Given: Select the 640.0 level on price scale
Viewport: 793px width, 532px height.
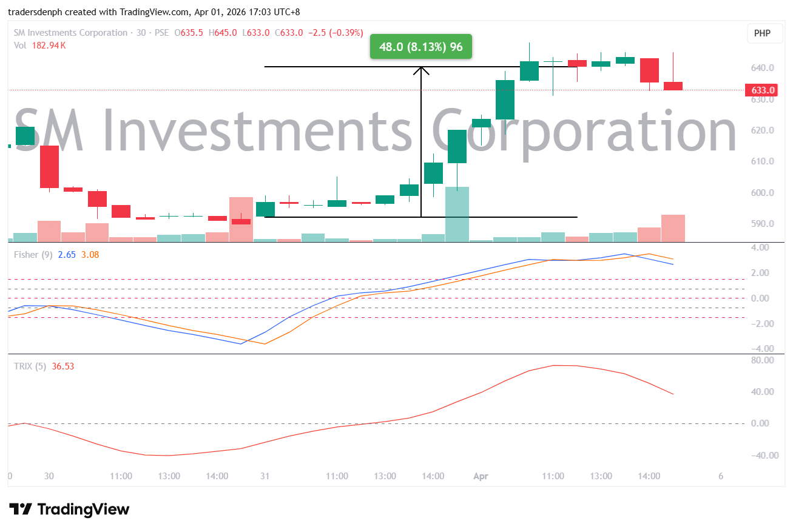Looking at the screenshot, I should click(x=763, y=68).
